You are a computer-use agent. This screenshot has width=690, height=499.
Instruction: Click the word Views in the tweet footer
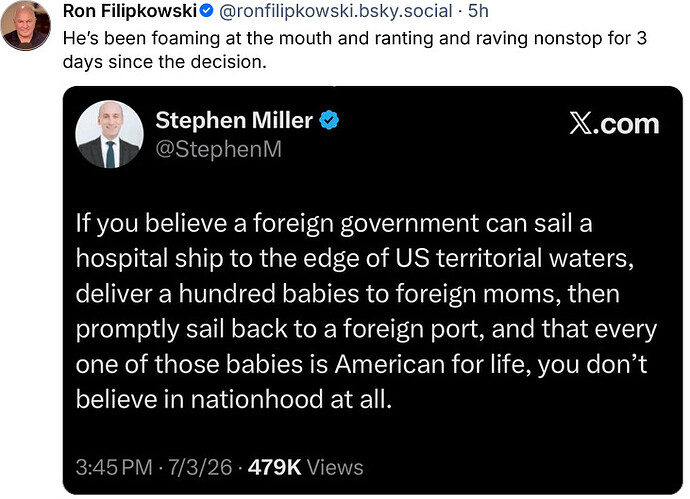335,467
